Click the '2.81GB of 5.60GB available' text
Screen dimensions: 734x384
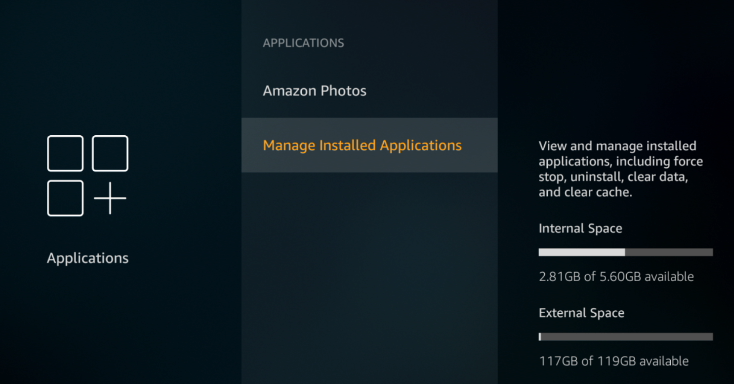pos(616,277)
